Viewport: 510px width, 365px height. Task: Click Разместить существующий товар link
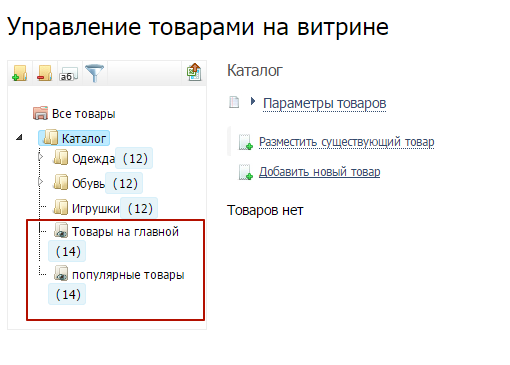click(347, 142)
